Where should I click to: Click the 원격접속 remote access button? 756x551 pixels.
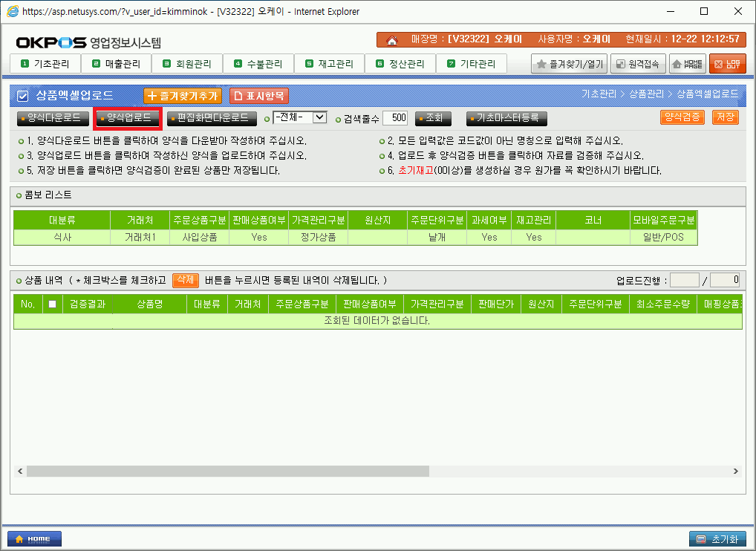click(x=637, y=65)
